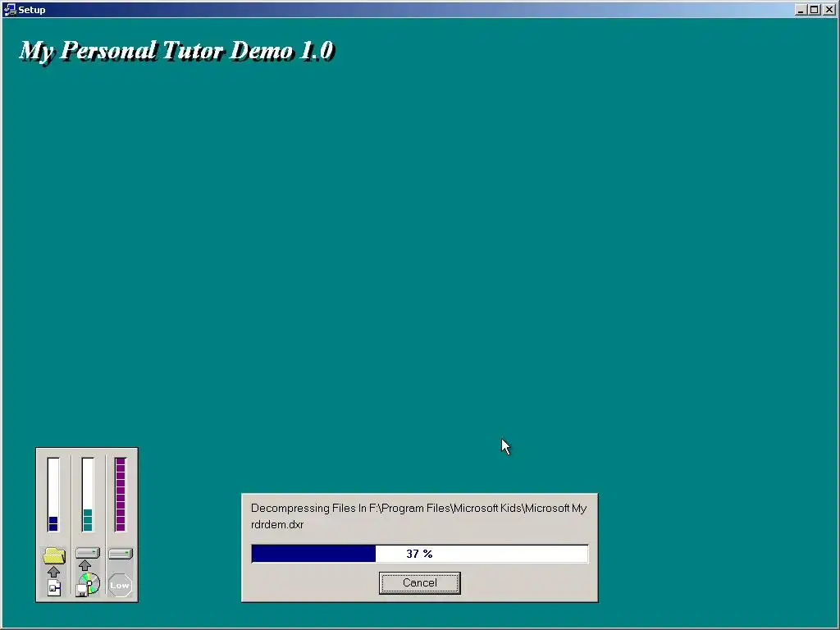Cancel the file decompression
Viewport: 840px width, 630px height.
(419, 583)
